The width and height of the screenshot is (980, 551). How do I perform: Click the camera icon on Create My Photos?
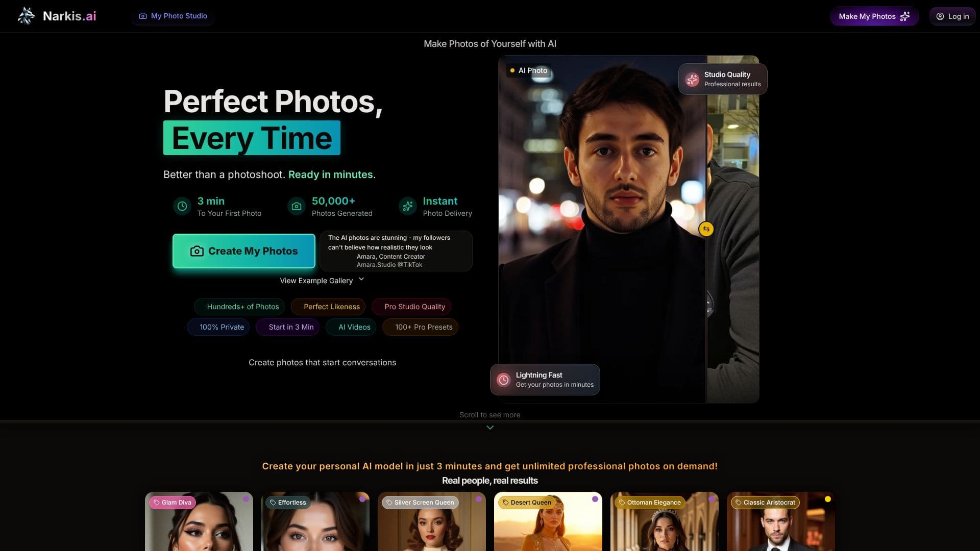coord(197,251)
